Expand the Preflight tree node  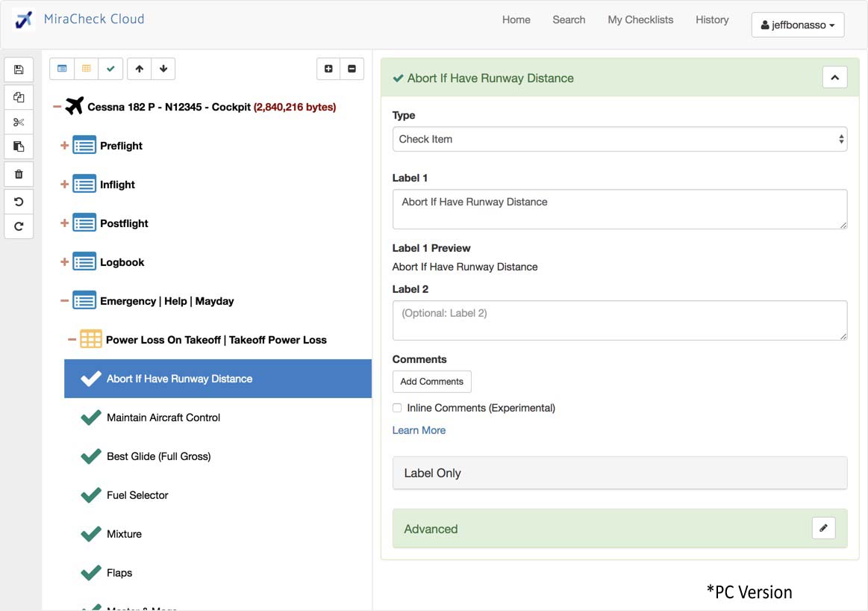64,145
